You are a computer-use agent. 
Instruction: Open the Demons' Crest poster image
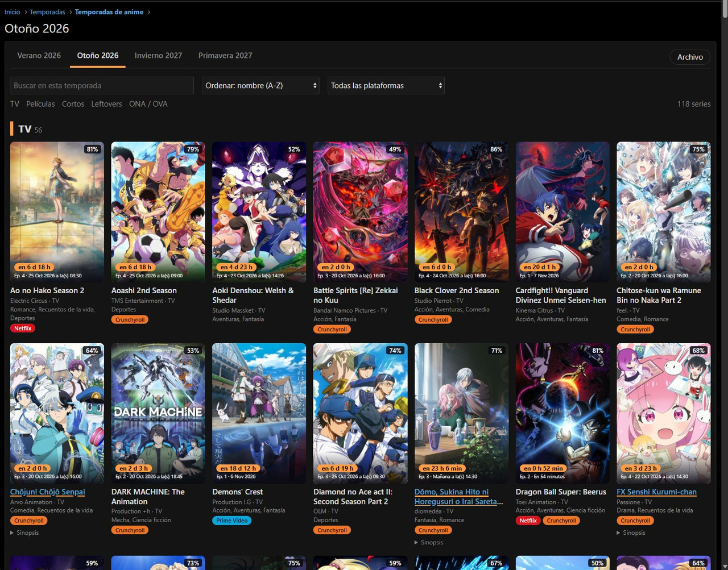coord(259,413)
